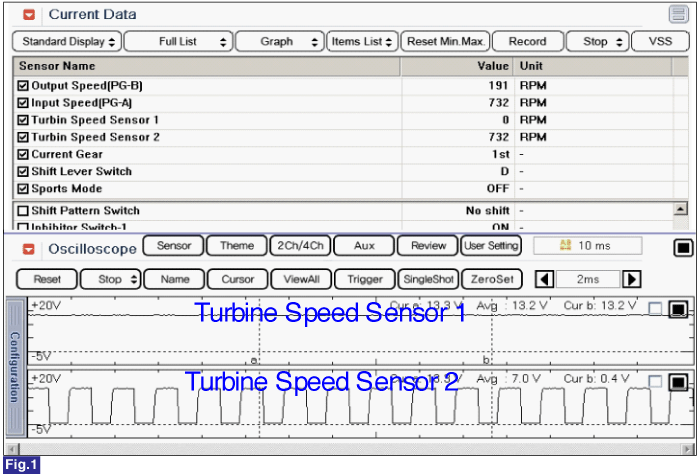The image size is (700, 474).
Task: Uncheck the Sports Mode item
Action: click(x=23, y=189)
